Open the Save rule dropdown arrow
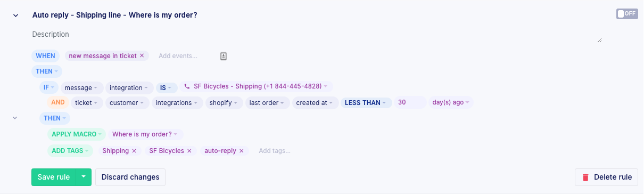Image resolution: width=644 pixels, height=194 pixels. (84, 177)
